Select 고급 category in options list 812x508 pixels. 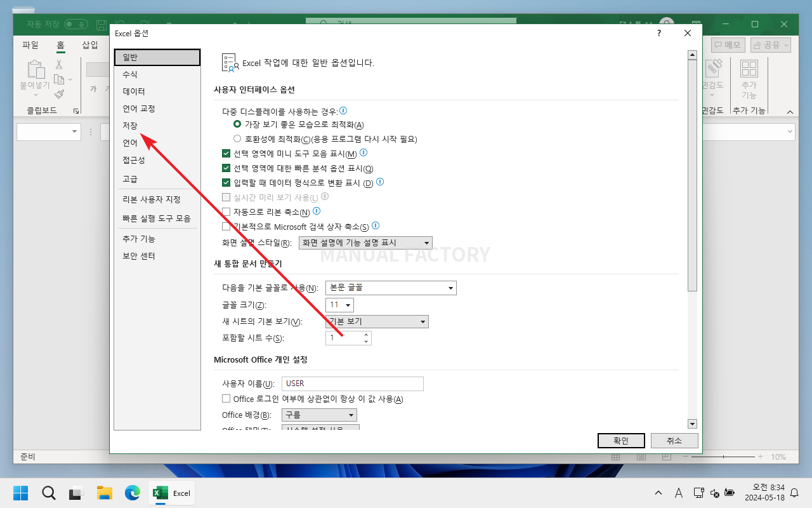[x=157, y=179]
